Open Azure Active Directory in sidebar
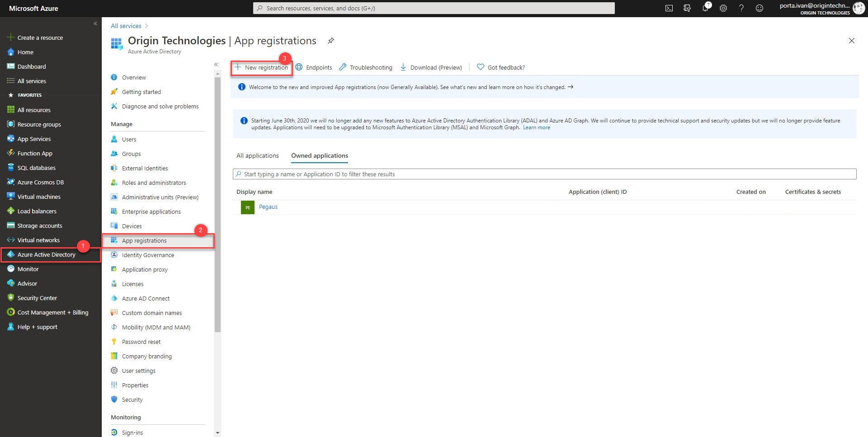 coord(51,254)
